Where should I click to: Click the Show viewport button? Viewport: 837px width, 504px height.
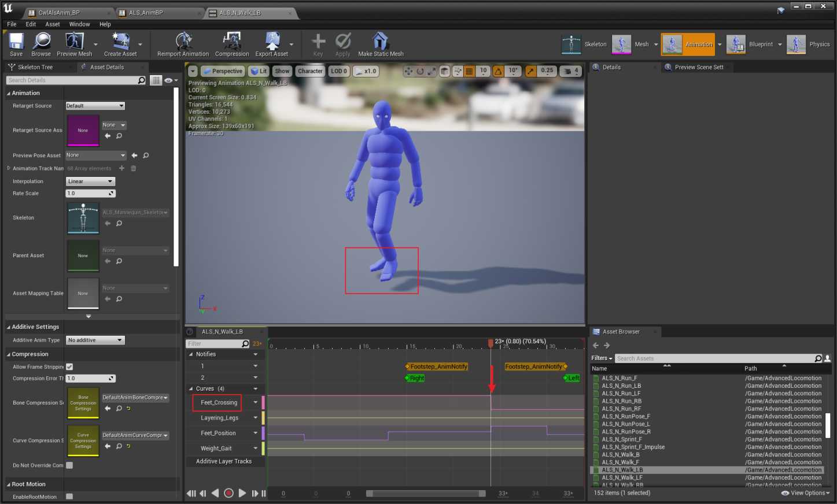282,71
